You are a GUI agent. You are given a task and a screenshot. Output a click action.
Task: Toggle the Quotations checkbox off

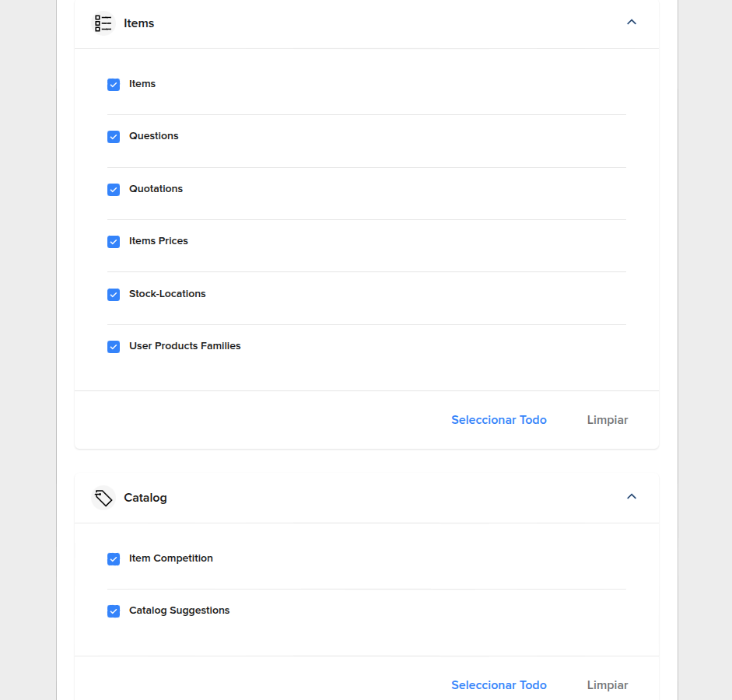click(114, 190)
